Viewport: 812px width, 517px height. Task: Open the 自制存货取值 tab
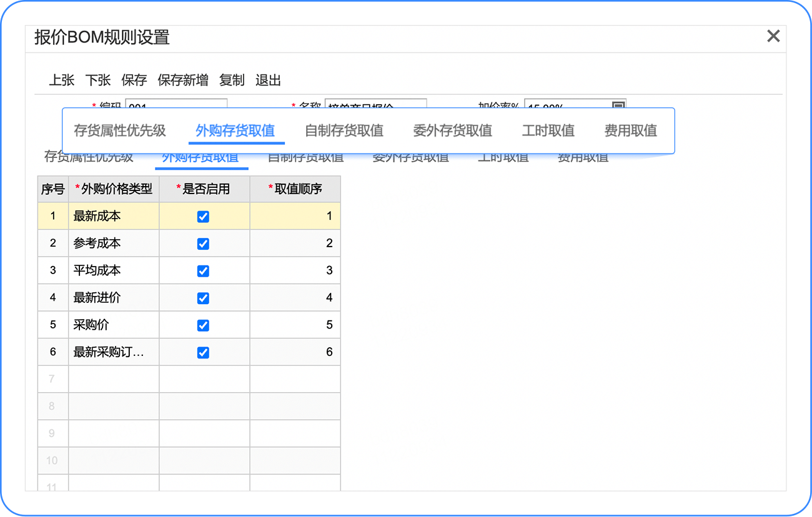click(x=344, y=130)
